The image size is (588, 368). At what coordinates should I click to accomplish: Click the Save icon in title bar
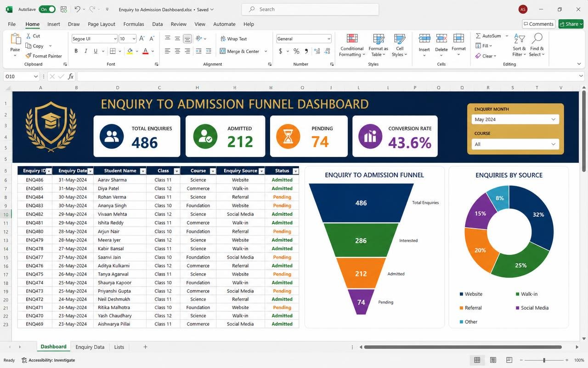tap(64, 9)
